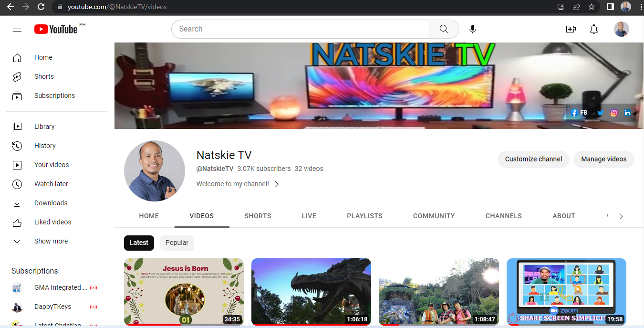The width and height of the screenshot is (644, 328).
Task: Click the Search input field
Action: pos(301,29)
